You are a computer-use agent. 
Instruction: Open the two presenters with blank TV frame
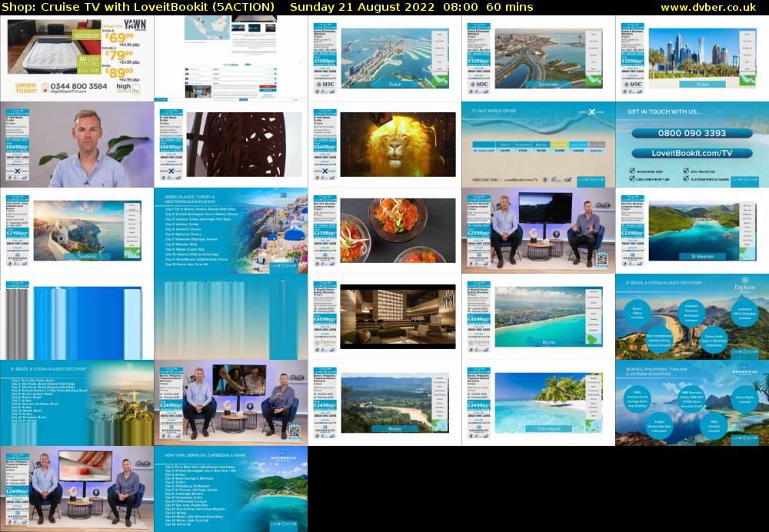(538, 231)
